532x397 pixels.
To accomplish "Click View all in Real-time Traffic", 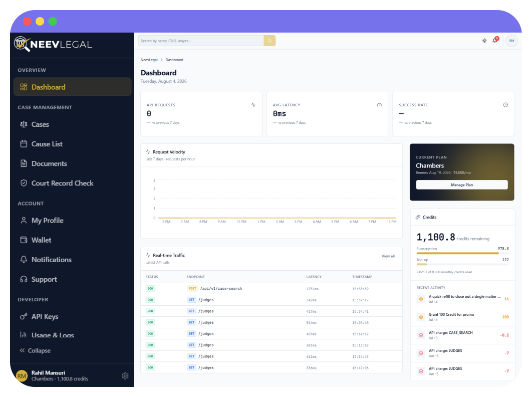I will [x=388, y=256].
